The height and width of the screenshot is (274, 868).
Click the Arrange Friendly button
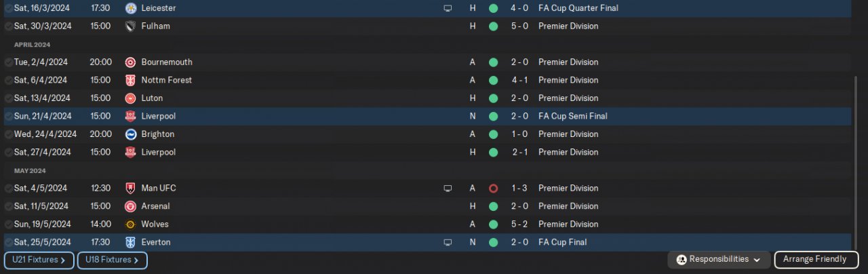tap(814, 260)
